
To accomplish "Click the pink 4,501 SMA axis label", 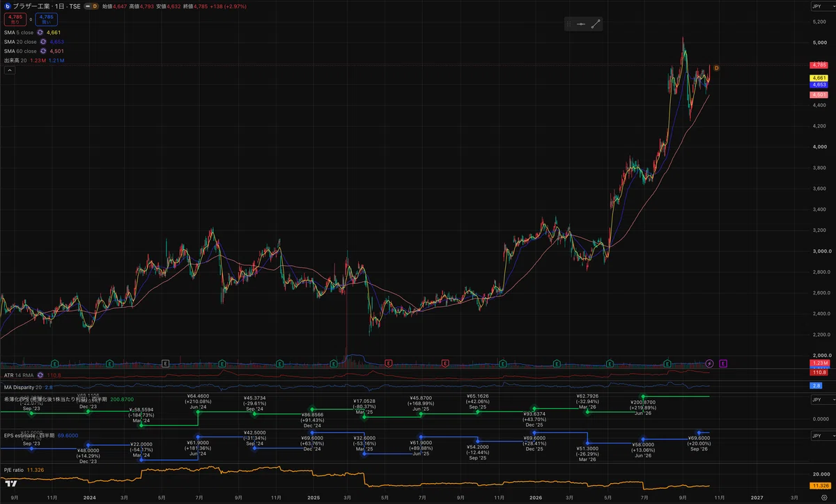I will click(820, 94).
